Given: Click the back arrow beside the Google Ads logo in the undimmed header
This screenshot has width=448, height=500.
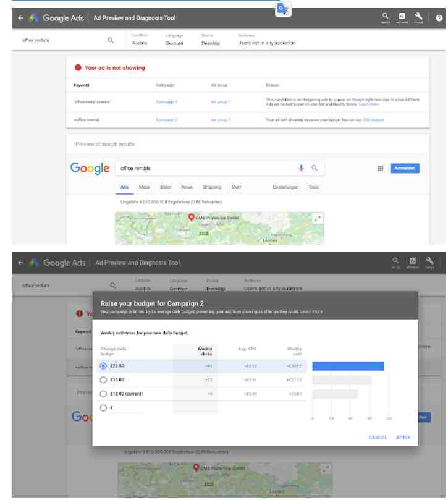Looking at the screenshot, I should pos(21,18).
